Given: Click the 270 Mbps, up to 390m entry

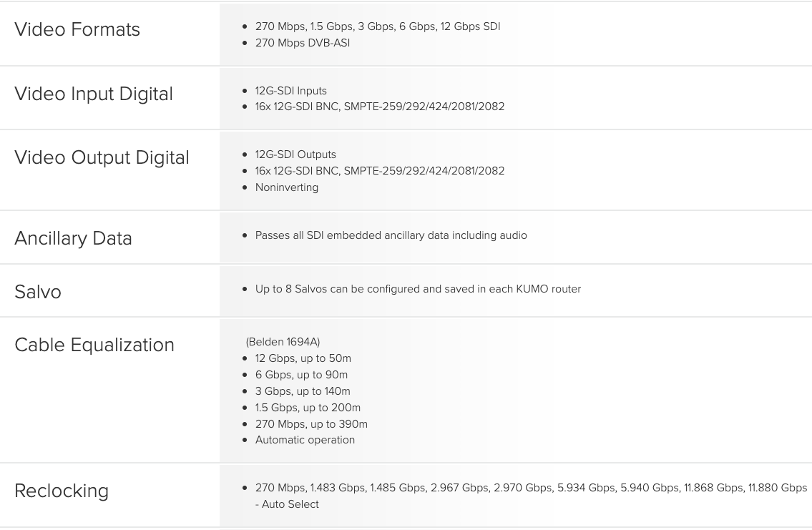Looking at the screenshot, I should pyautogui.click(x=311, y=424).
